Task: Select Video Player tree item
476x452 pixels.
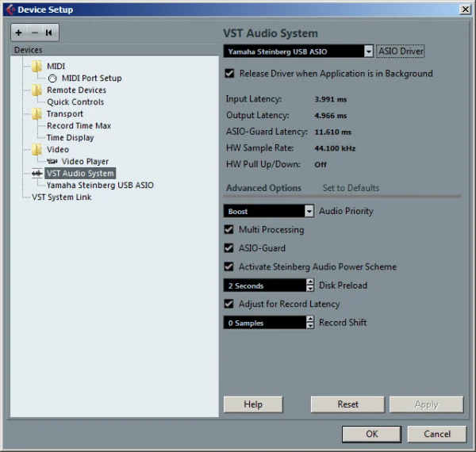Action: pos(85,162)
